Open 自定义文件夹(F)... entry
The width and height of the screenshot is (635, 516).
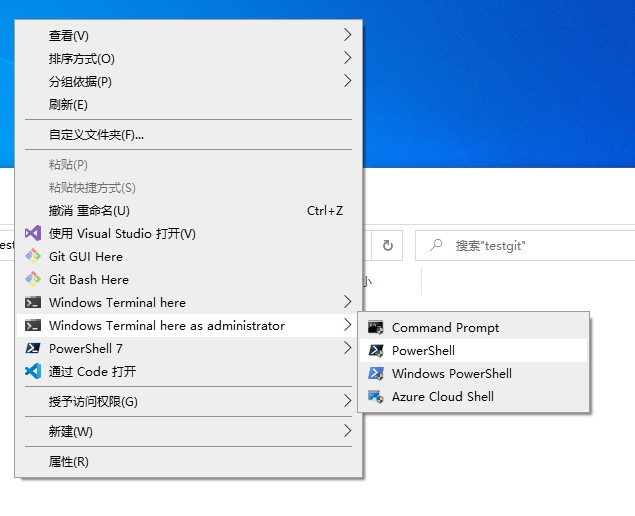tap(188, 134)
